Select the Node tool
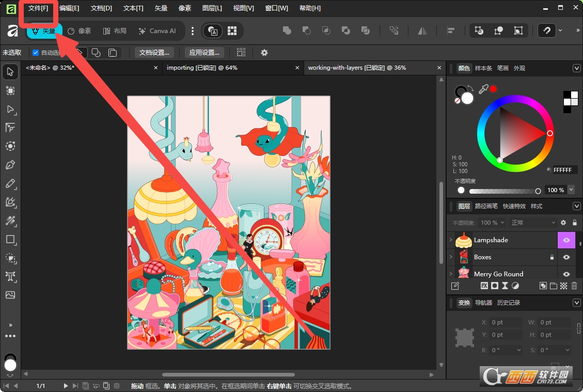Viewport: 583px width, 392px height. 10,109
